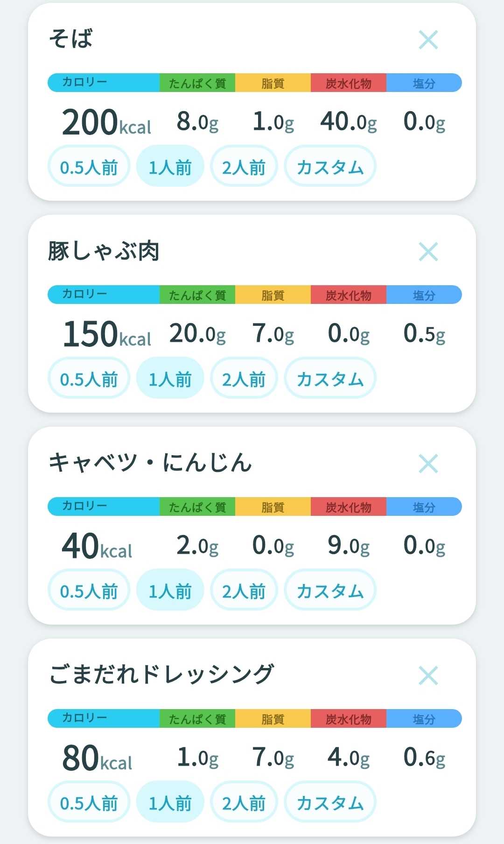Click the カロリー bar segment of そば
504x844 pixels.
104,83
